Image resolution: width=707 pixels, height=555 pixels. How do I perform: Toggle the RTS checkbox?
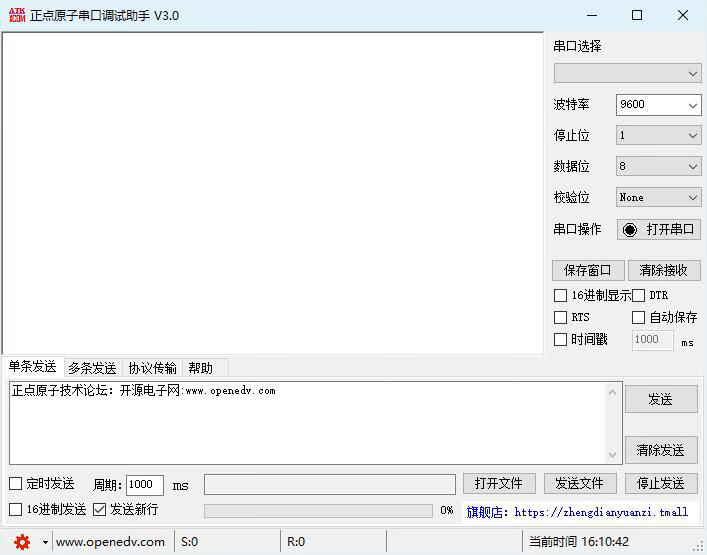560,317
